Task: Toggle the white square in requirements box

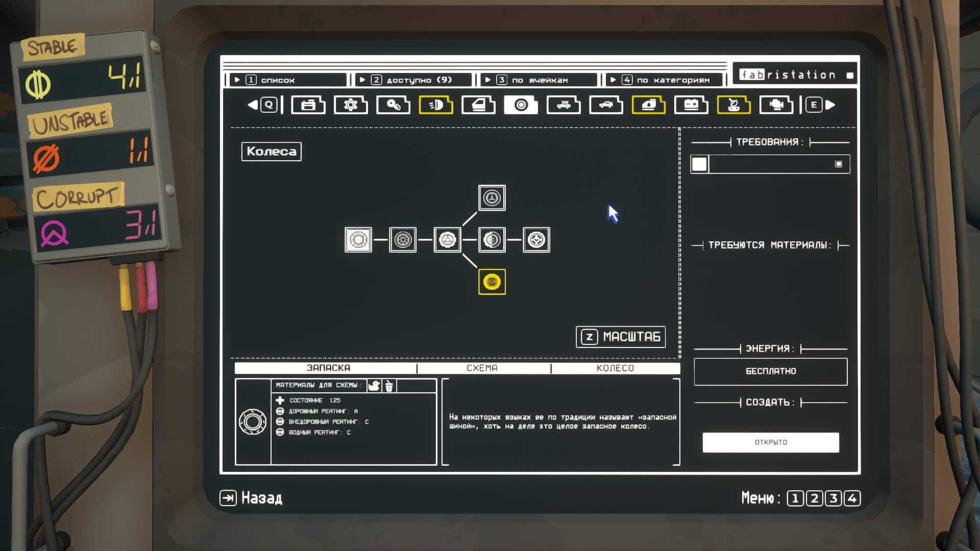Action: 699,164
